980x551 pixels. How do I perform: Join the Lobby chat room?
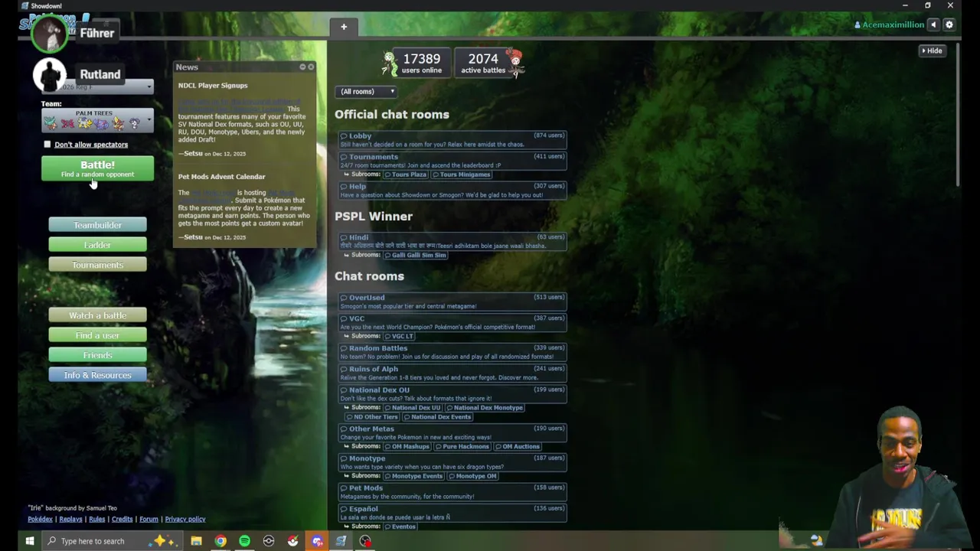[x=452, y=140]
